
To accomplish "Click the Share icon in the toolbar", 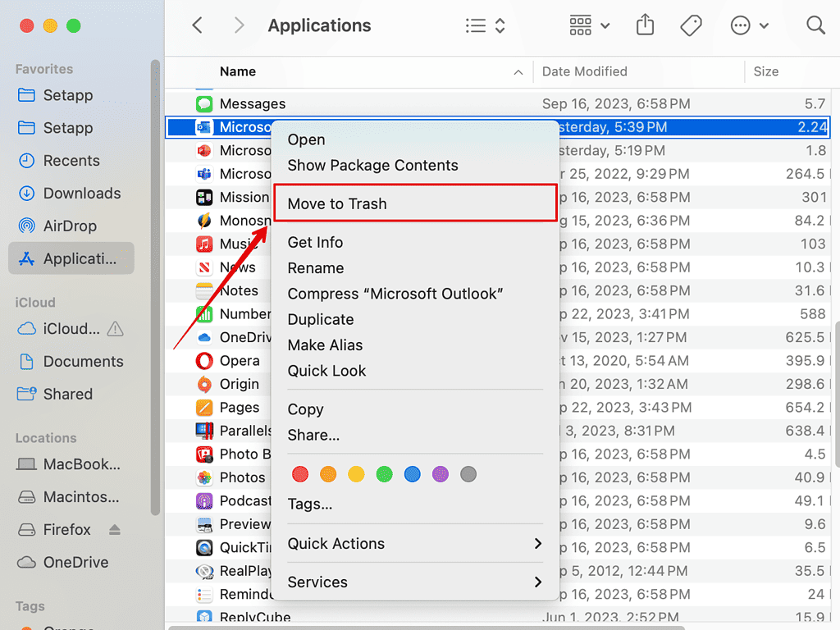I will click(645, 25).
